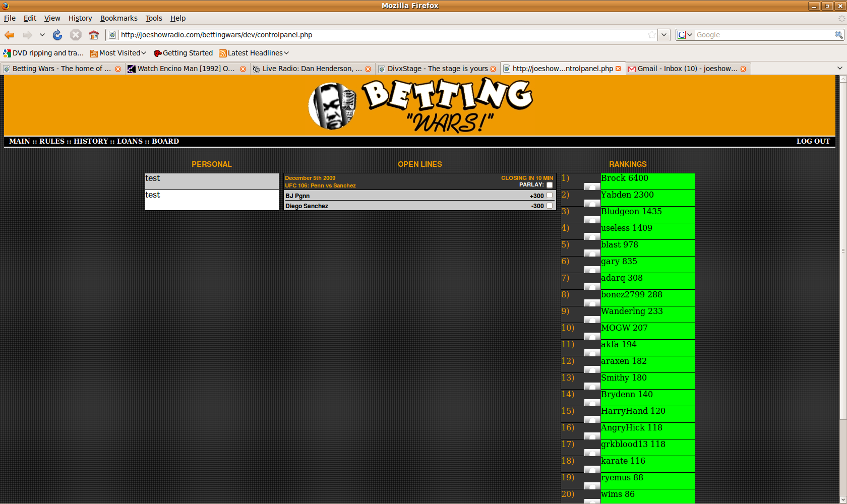Click the 'Bludgeon 1435' ranking entry
The image size is (847, 504).
point(647,215)
